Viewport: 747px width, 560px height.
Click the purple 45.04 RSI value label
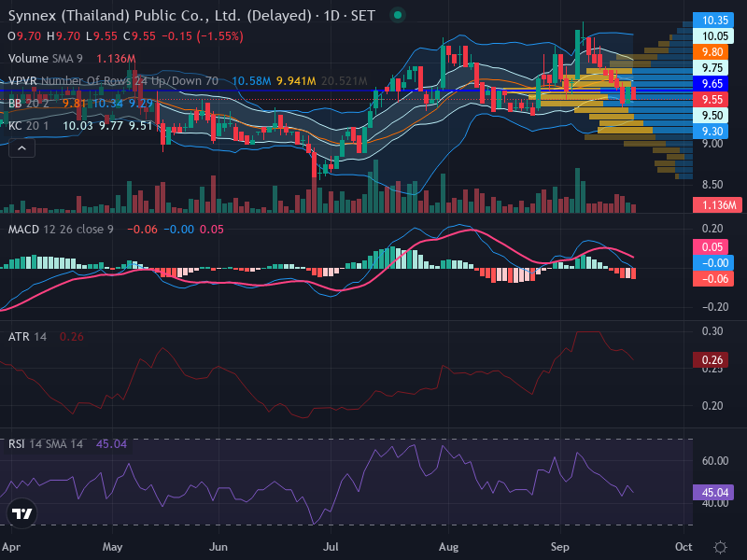(x=713, y=493)
